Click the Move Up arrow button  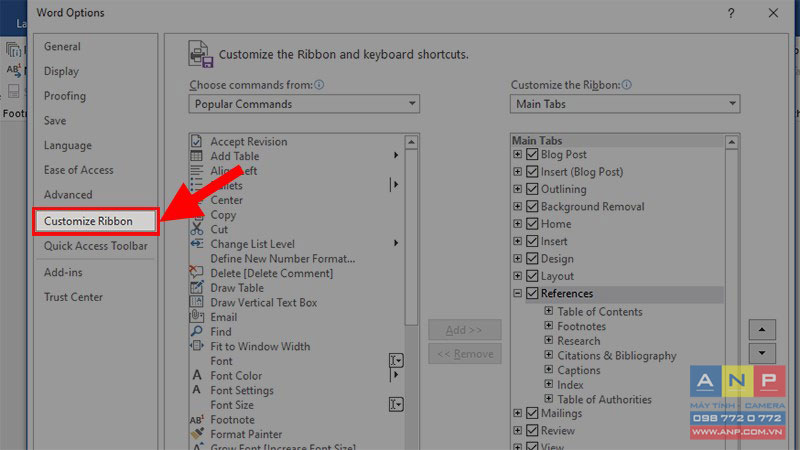(762, 330)
